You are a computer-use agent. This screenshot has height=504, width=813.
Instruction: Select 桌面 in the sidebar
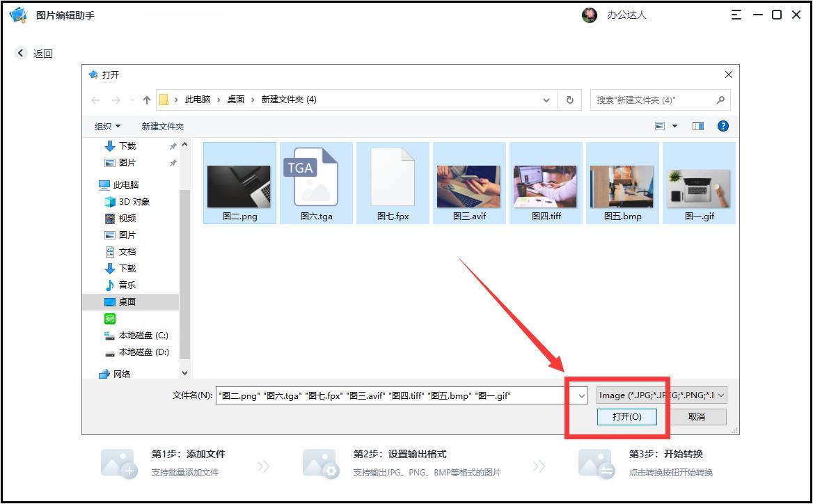point(127,301)
